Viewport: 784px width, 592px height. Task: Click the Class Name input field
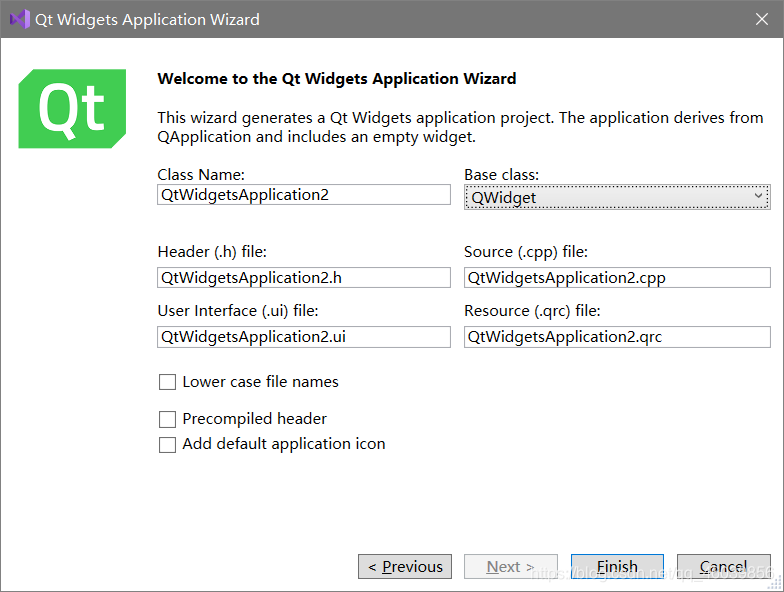point(304,194)
